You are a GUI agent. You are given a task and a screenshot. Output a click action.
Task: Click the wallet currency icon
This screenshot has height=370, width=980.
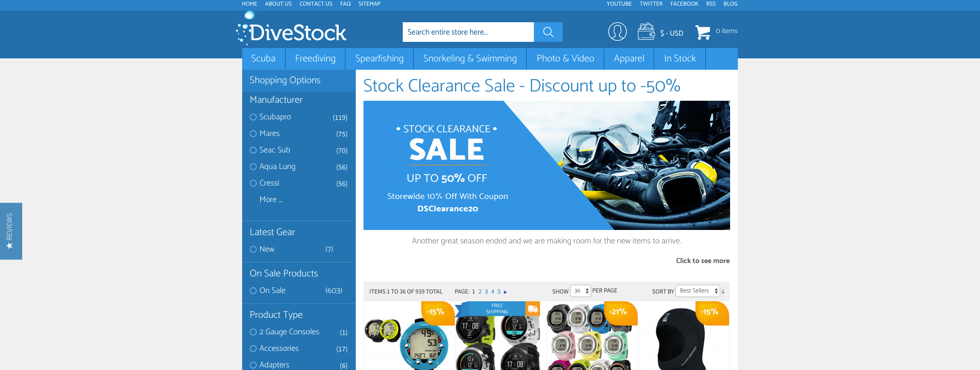[646, 32]
